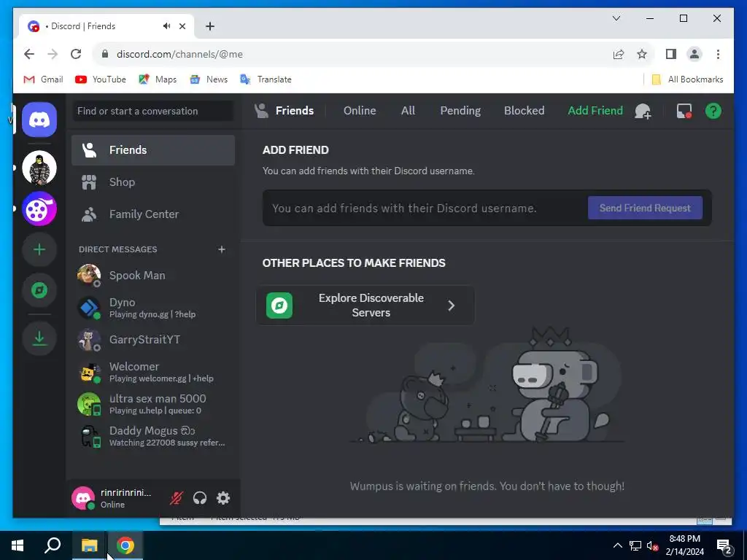Open Windows Start menu

[18, 545]
